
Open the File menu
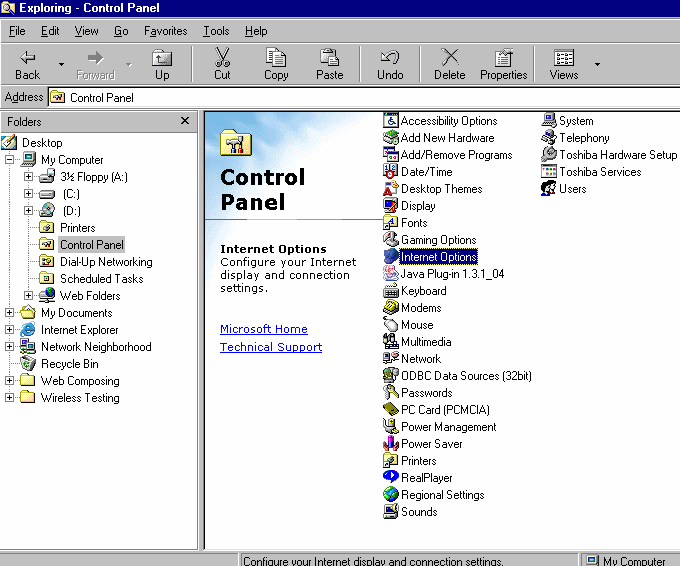17,31
